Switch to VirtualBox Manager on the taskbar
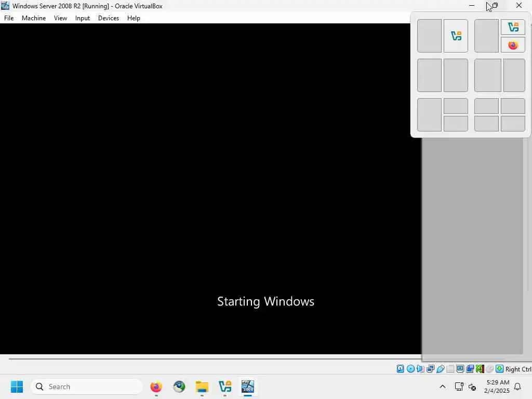The width and height of the screenshot is (532, 399). click(225, 387)
